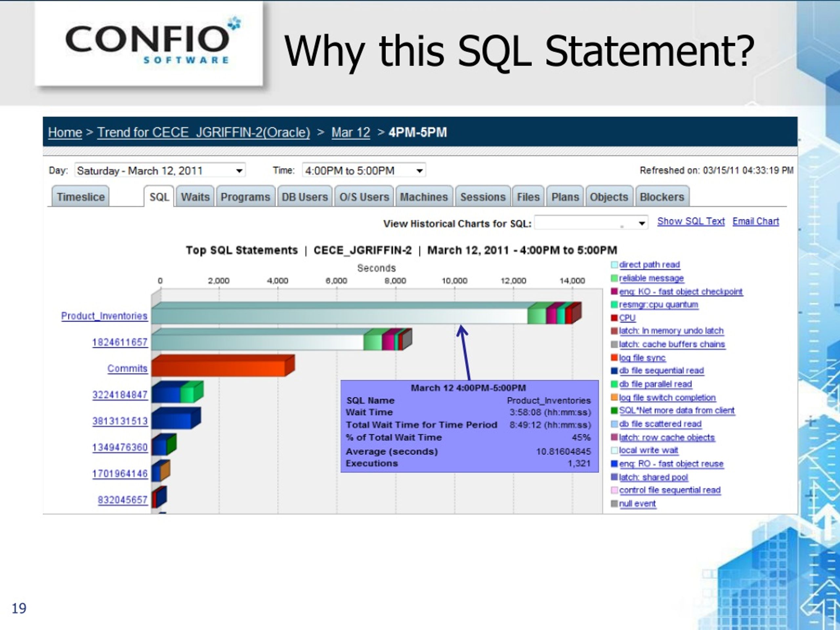The height and width of the screenshot is (630, 840).
Task: Open SQL hash 3813131513 link
Action: [x=120, y=421]
